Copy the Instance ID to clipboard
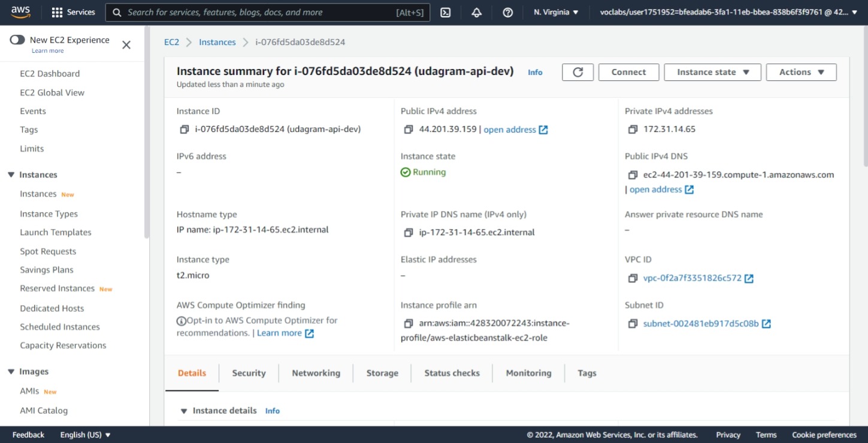Screen dimensions: 868x443 (x=184, y=129)
